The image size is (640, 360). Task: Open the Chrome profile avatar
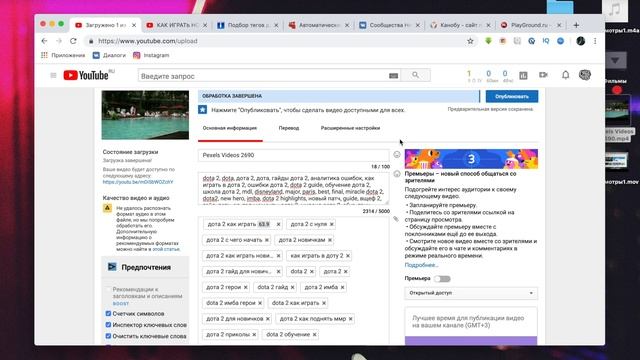coord(580,41)
